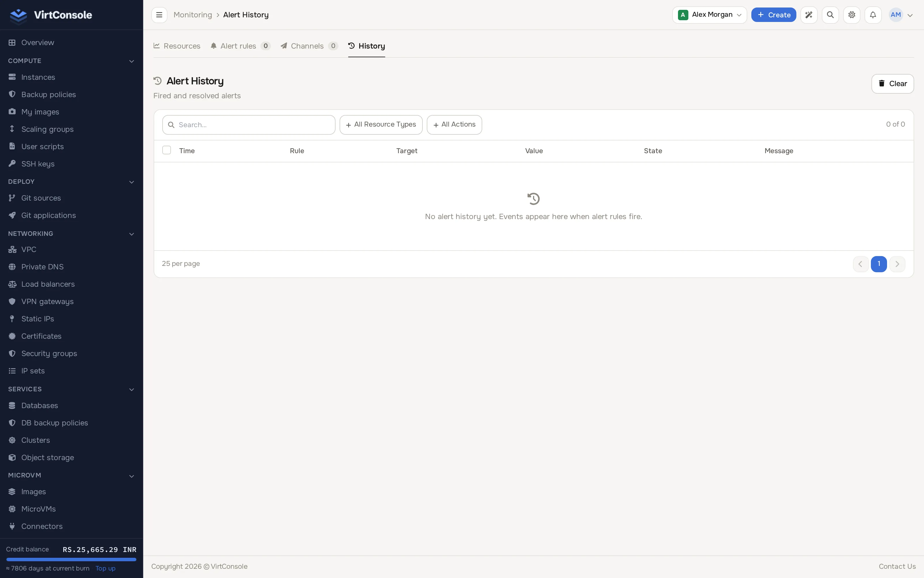The image size is (924, 578).
Task: Switch to the Channels tab
Action: (x=309, y=46)
